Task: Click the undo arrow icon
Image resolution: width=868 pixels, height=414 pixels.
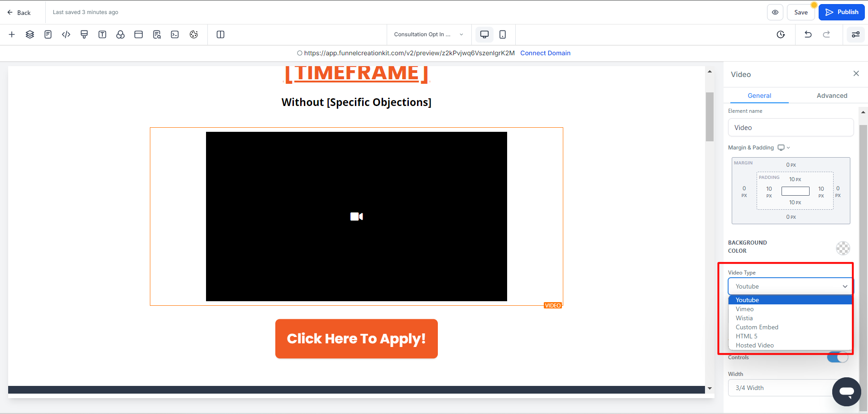Action: (808, 34)
